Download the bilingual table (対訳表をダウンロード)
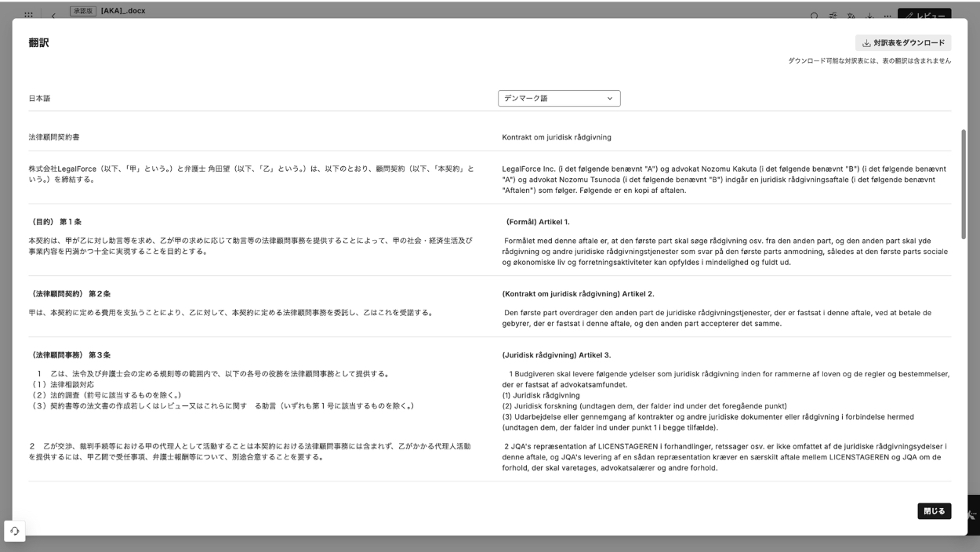The image size is (980, 552). coord(903,43)
